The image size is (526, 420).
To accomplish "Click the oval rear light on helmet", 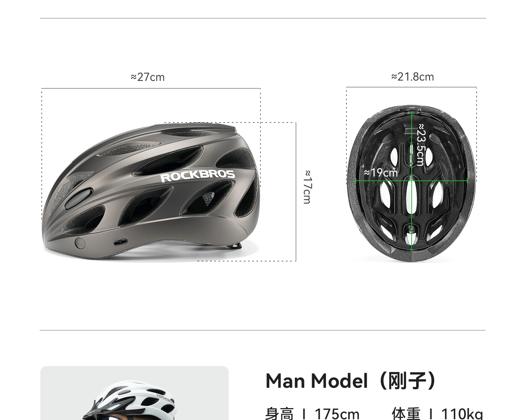I will [78, 198].
